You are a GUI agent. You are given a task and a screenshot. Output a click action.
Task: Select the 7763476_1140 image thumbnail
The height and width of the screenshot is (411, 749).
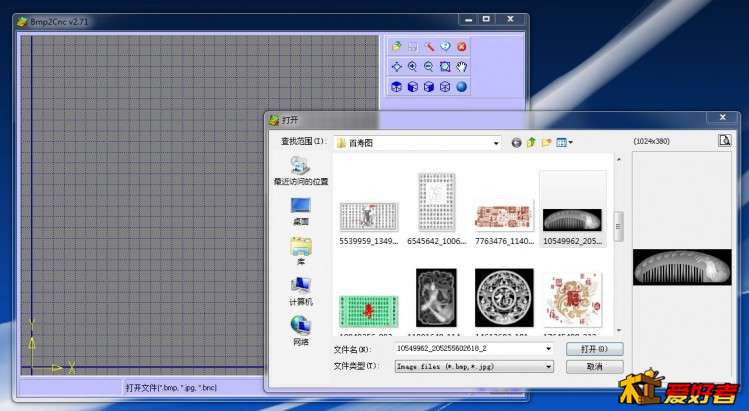(502, 218)
